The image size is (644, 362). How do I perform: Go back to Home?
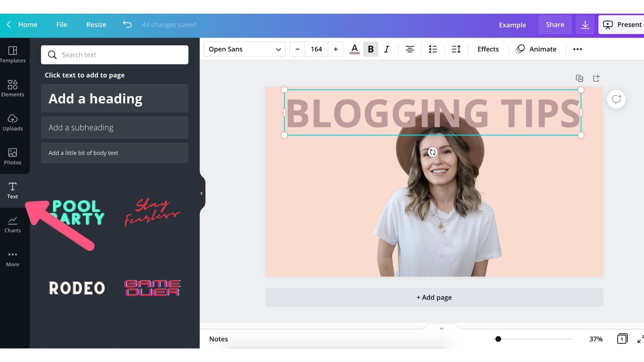point(22,24)
